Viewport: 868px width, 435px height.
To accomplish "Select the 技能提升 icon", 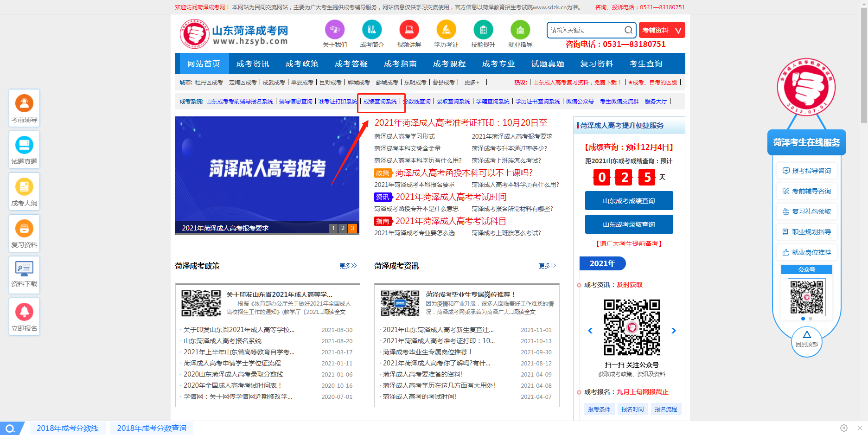I will (483, 30).
